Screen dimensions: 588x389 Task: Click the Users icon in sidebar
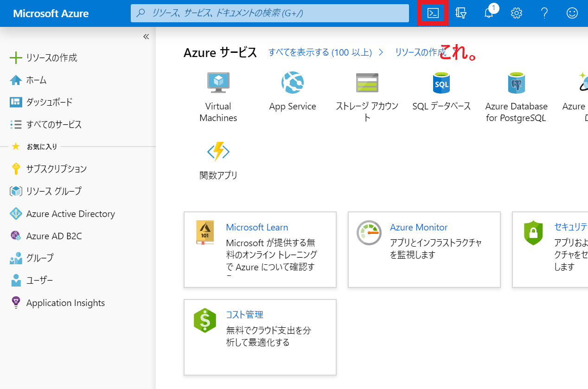point(16,281)
